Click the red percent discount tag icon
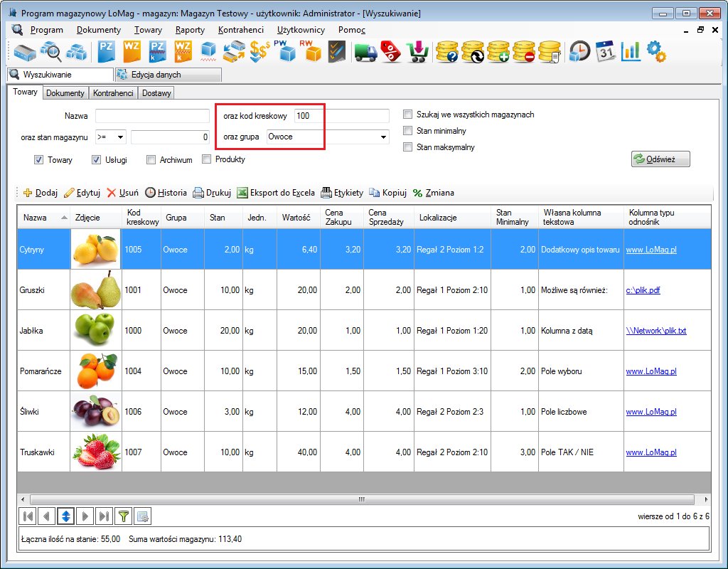 pyautogui.click(x=390, y=52)
